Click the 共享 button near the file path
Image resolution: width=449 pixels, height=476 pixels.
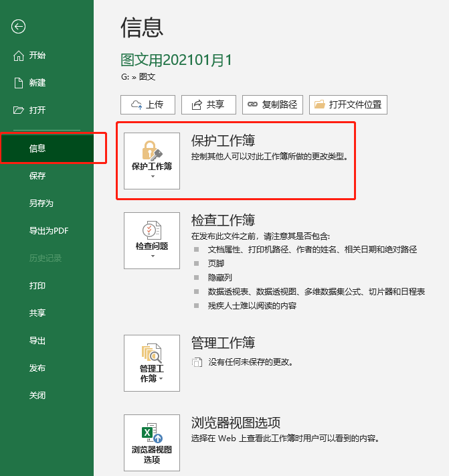209,104
